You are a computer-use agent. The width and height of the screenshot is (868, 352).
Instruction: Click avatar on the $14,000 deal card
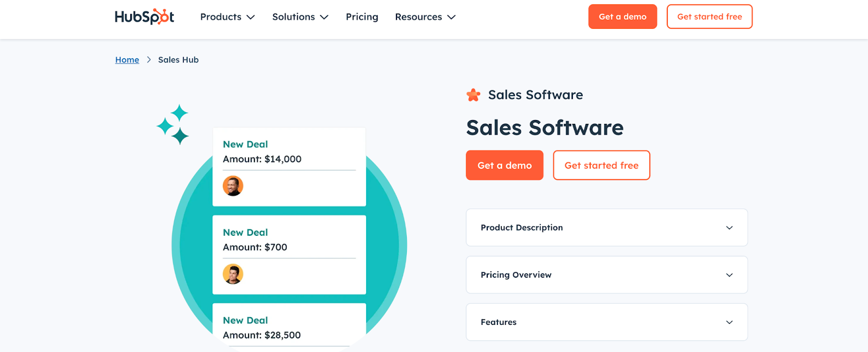[233, 186]
